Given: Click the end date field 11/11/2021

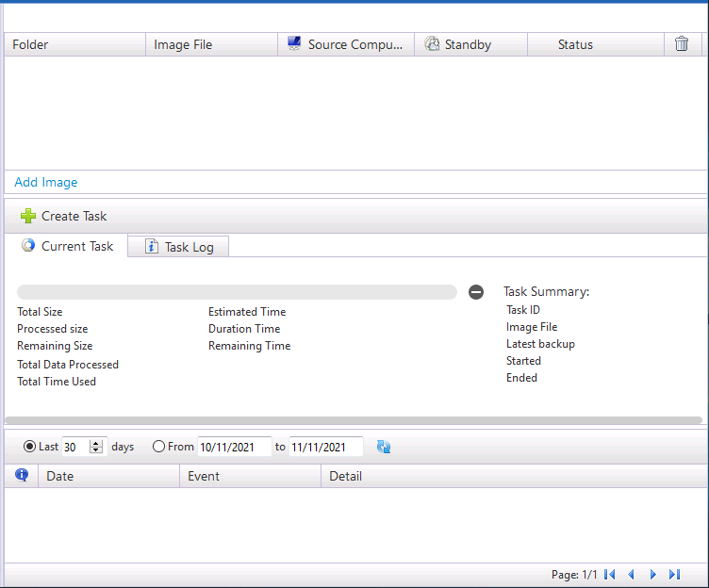Looking at the screenshot, I should [x=325, y=447].
